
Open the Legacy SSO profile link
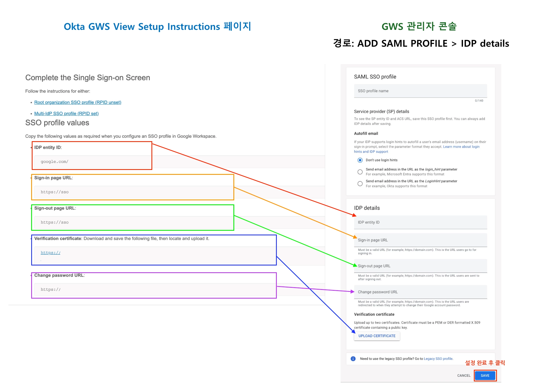pyautogui.click(x=438, y=359)
